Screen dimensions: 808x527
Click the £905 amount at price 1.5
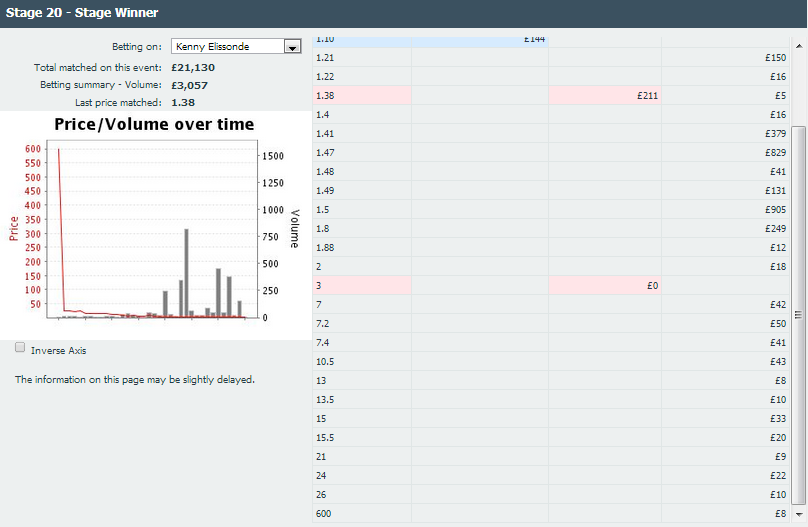772,210
